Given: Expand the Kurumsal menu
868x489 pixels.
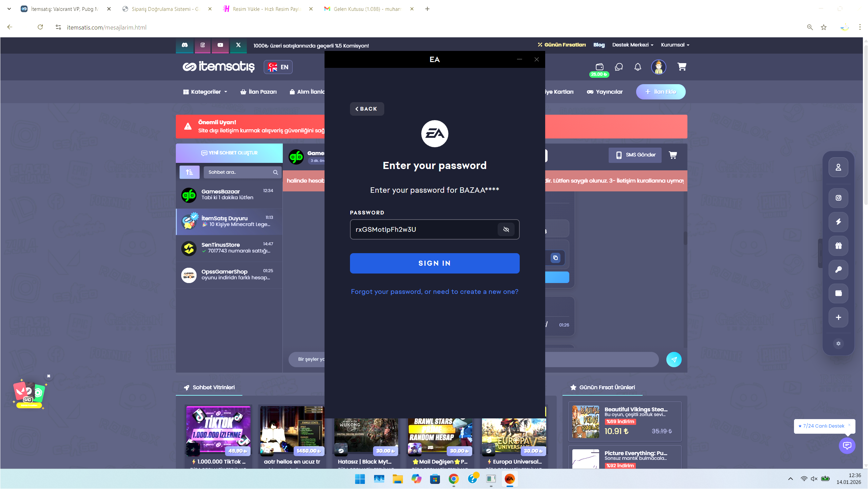Looking at the screenshot, I should [675, 45].
